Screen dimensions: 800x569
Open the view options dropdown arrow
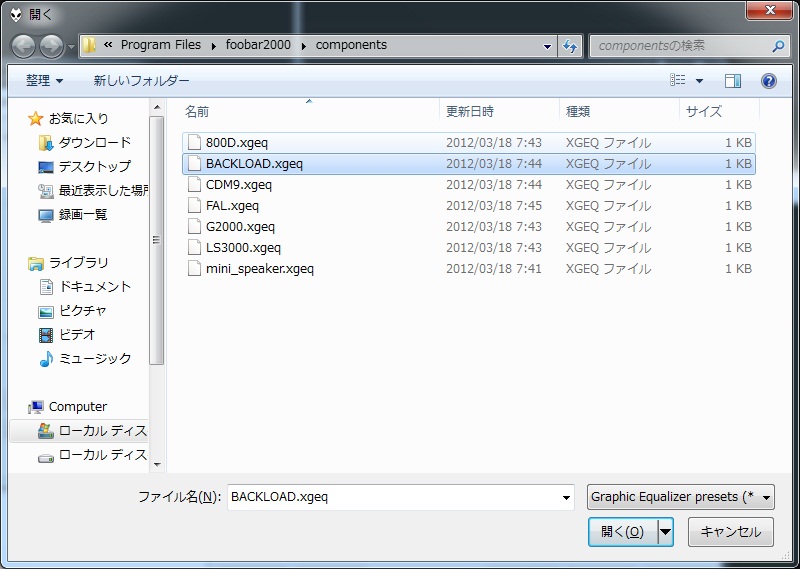click(699, 81)
